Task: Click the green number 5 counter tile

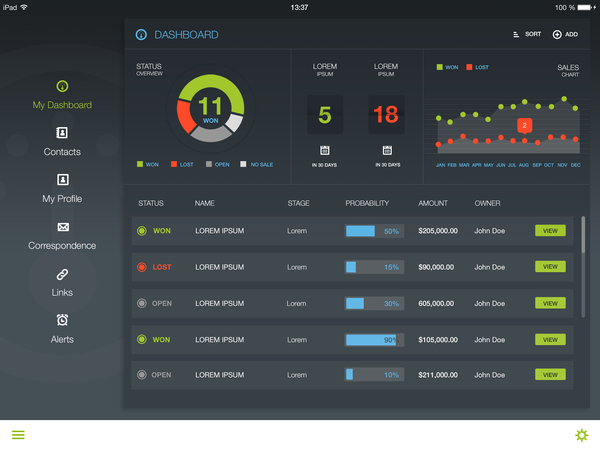Action: pos(325,114)
